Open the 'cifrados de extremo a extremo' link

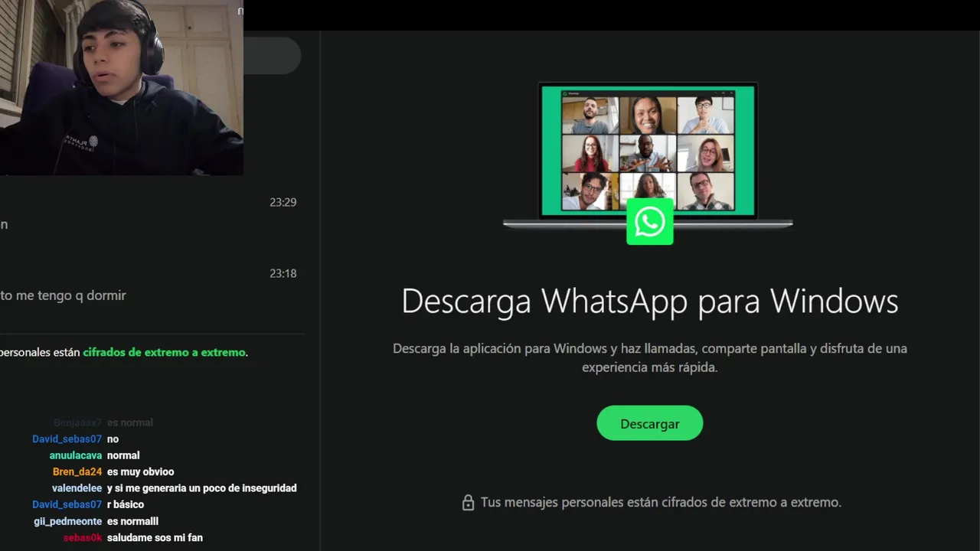tap(165, 353)
